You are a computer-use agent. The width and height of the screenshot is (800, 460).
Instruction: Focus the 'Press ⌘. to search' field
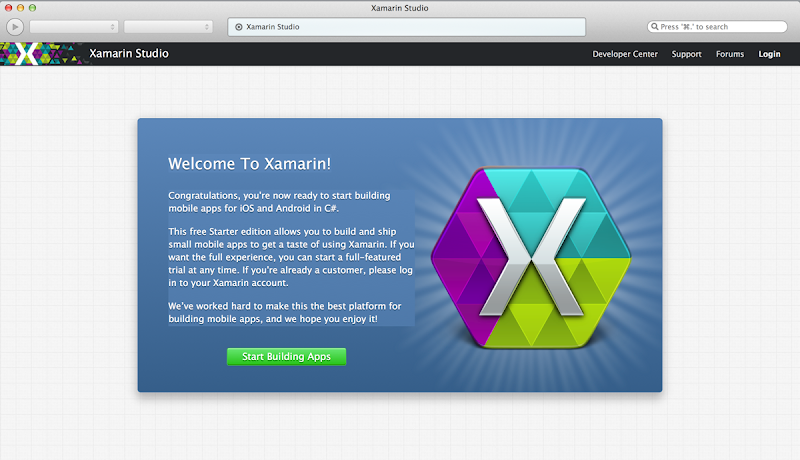(717, 27)
